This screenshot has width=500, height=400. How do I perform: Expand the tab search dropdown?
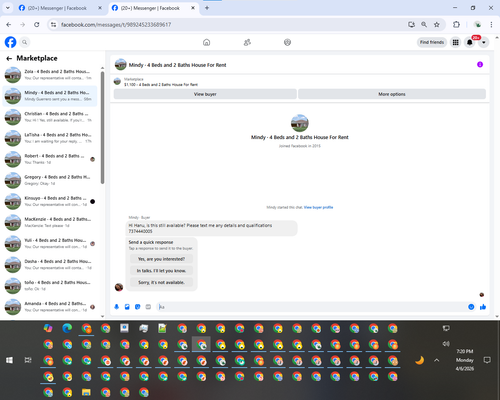7,8
